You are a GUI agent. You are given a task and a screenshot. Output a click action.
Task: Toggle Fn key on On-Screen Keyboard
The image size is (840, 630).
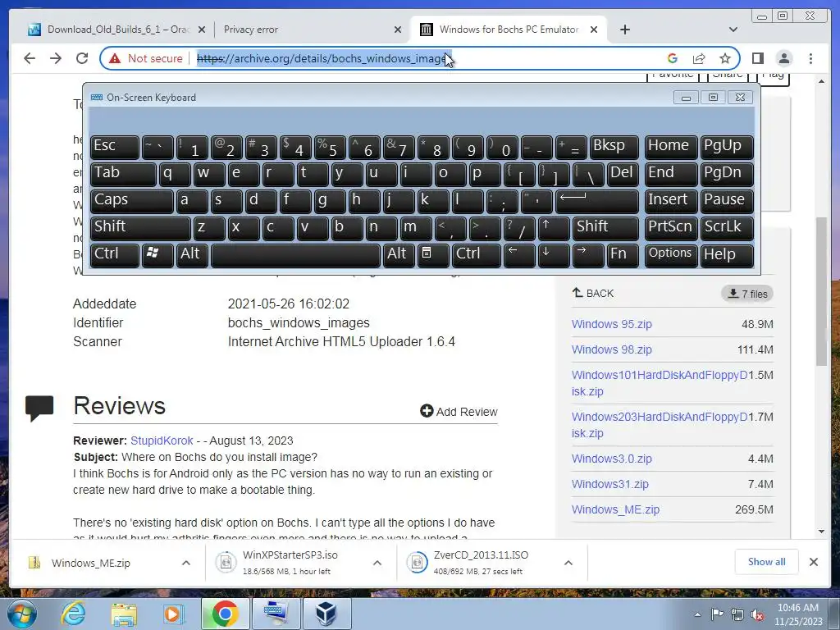point(623,254)
